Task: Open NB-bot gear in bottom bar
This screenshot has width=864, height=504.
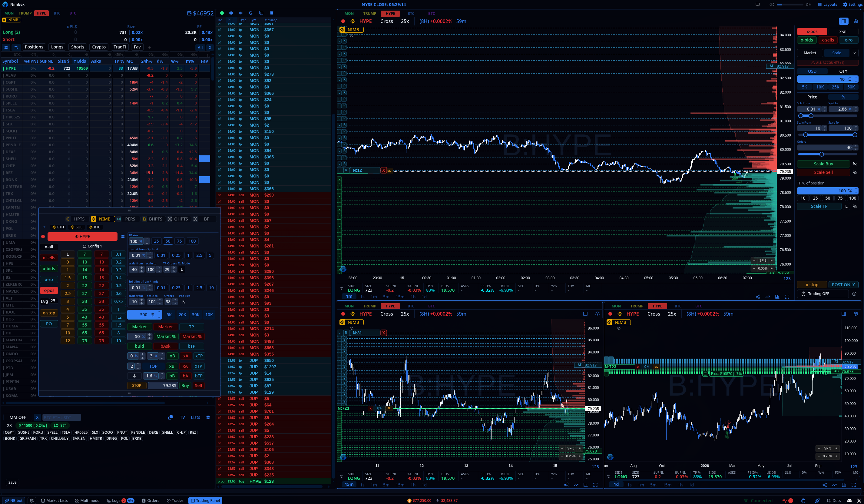Action: click(32, 501)
